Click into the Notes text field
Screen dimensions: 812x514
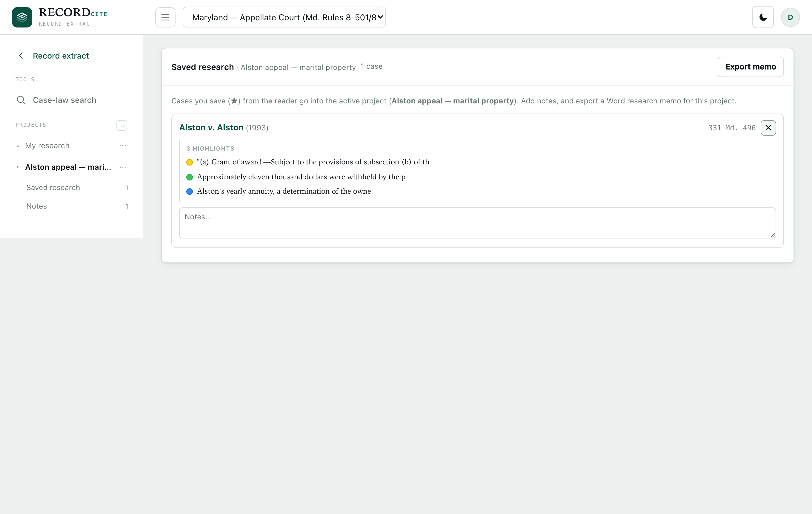tap(477, 223)
